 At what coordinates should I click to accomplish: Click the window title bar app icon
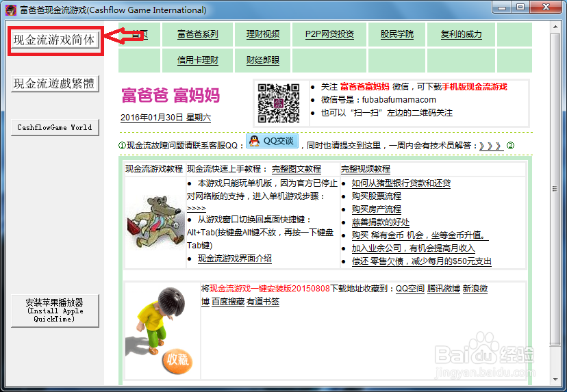(x=10, y=10)
